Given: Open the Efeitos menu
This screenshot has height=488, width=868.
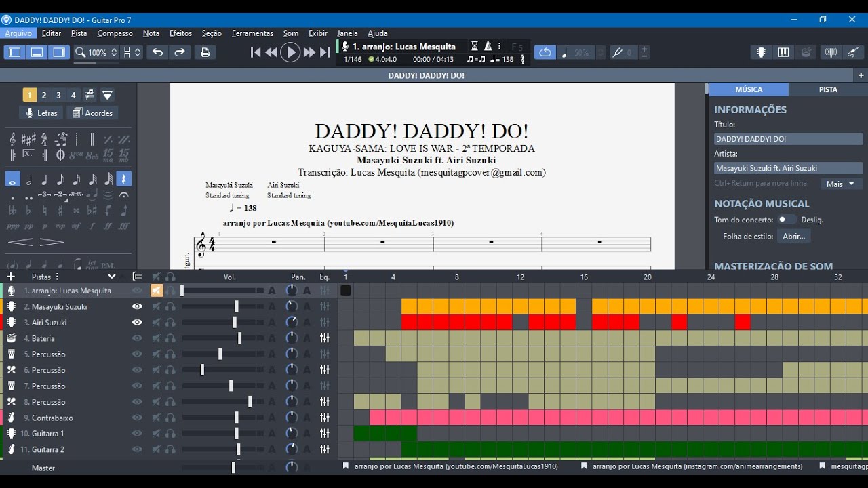Looking at the screenshot, I should click(x=180, y=33).
